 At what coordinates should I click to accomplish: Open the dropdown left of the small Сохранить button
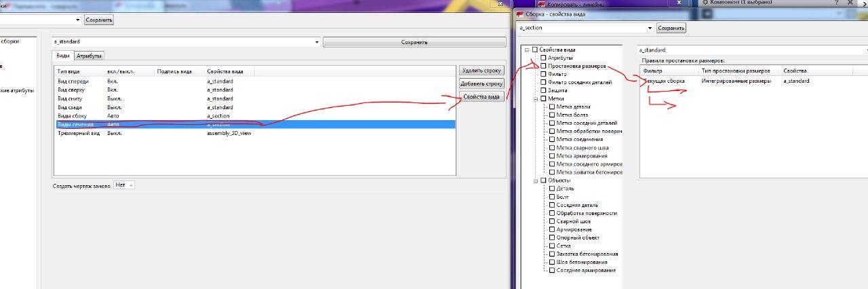(x=77, y=20)
